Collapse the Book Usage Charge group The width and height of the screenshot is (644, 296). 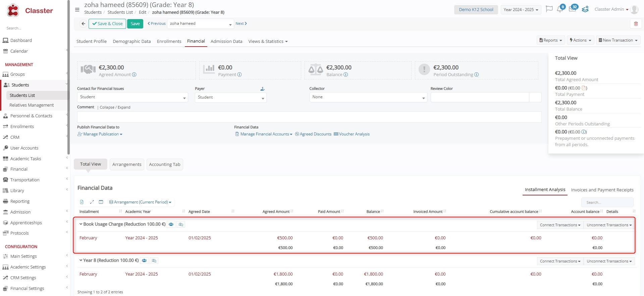click(81, 224)
